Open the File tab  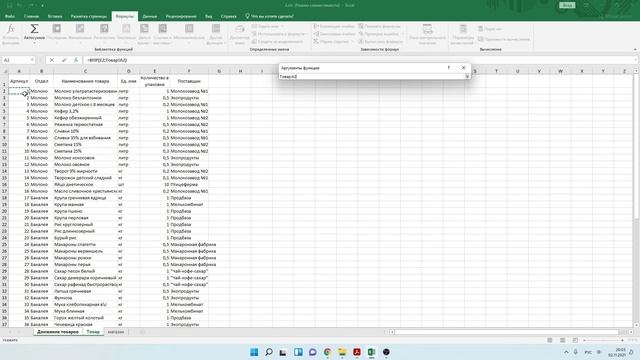point(10,16)
